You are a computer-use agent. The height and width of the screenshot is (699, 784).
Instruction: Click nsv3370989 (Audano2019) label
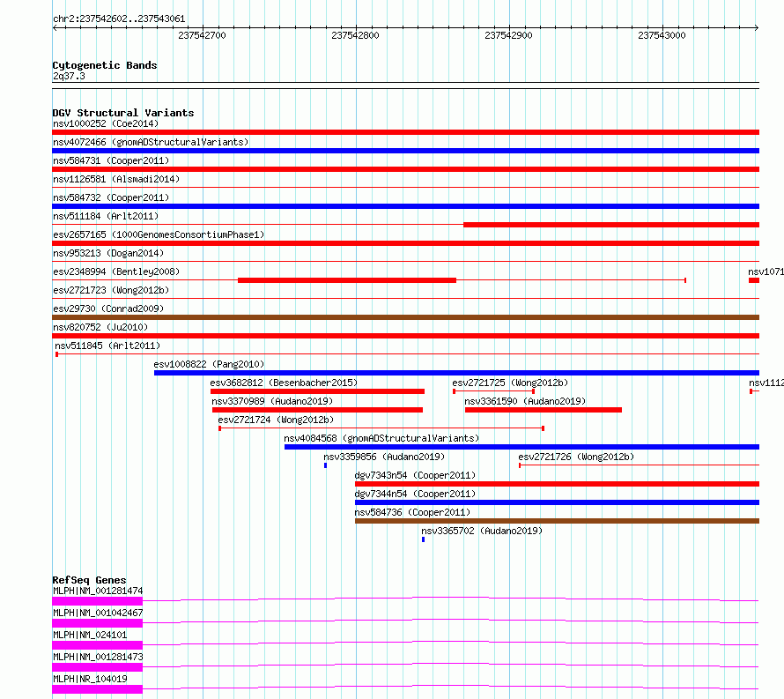(272, 401)
